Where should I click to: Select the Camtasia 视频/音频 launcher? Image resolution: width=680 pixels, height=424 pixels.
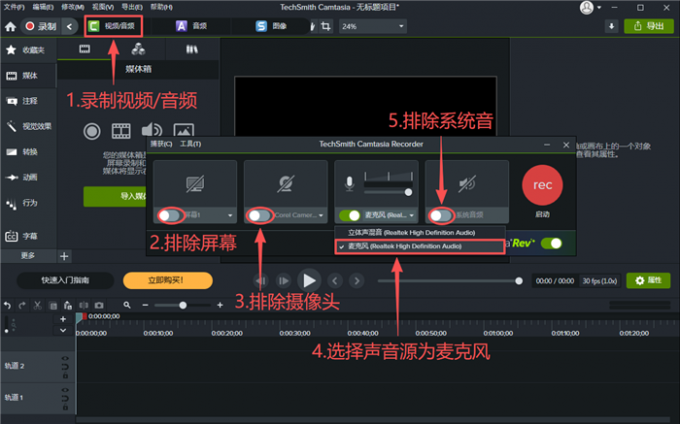[x=112, y=26]
